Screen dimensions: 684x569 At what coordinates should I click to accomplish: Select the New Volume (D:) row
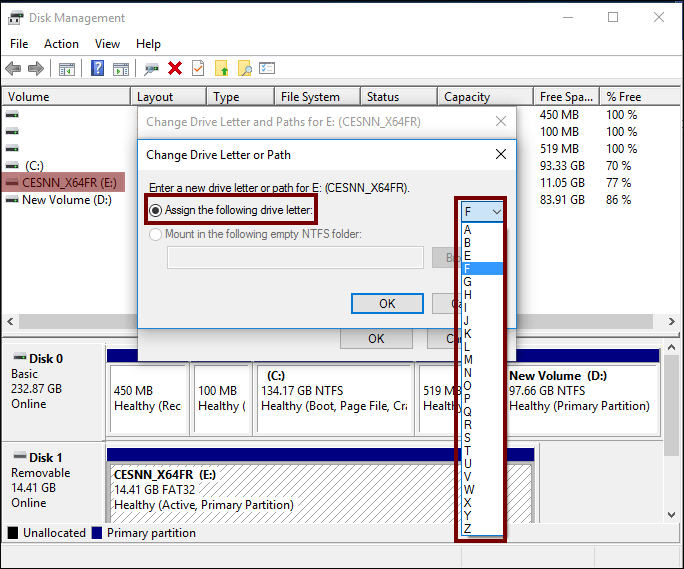pos(59,200)
